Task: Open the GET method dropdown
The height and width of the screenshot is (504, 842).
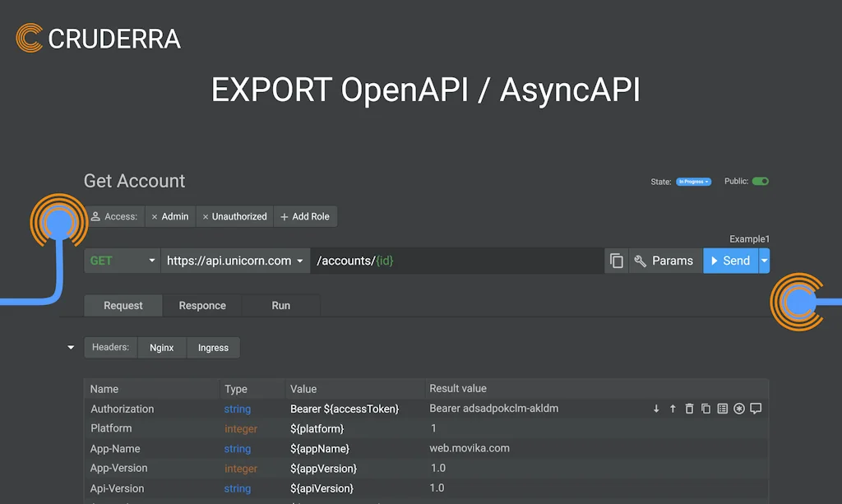Action: [122, 261]
